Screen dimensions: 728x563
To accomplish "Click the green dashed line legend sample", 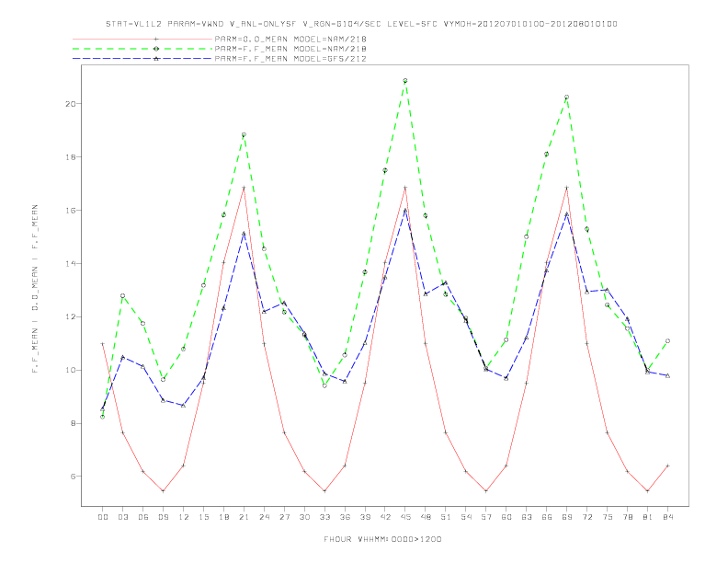I will (x=142, y=49).
